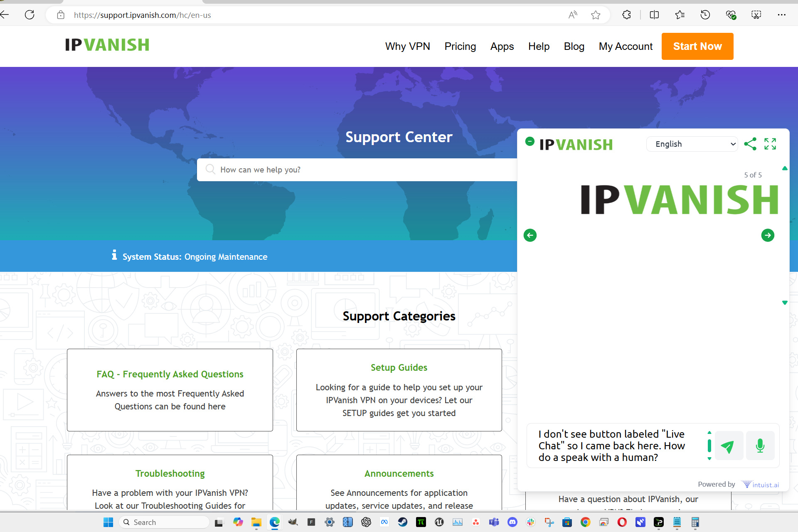Open Discord from the taskbar
This screenshot has width=798, height=532.
click(512, 522)
